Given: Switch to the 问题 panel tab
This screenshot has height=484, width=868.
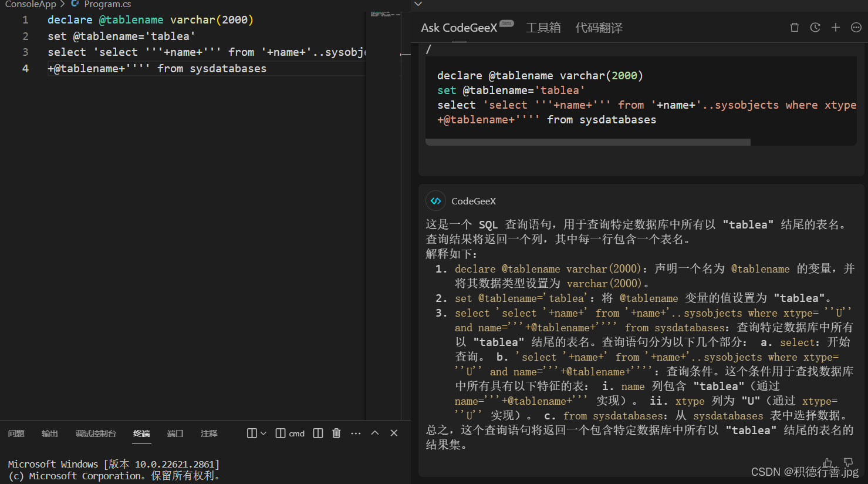Looking at the screenshot, I should tap(16, 433).
